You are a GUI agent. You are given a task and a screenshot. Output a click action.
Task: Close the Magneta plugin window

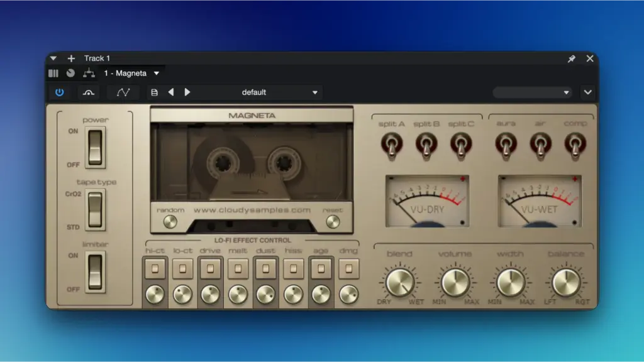pyautogui.click(x=590, y=58)
